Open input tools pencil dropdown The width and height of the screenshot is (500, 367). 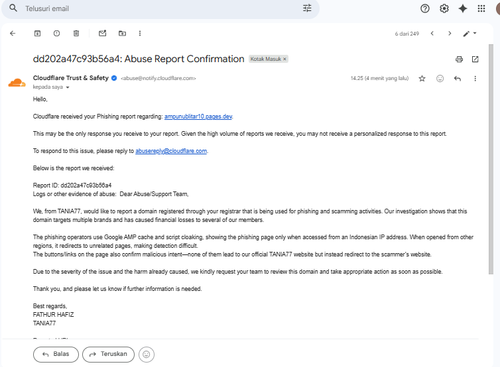470,33
